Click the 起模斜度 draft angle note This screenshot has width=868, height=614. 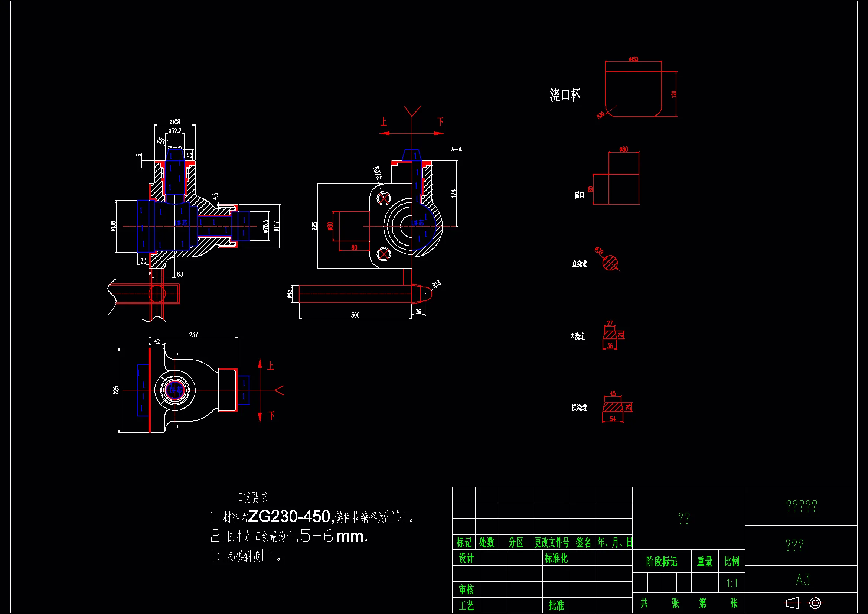point(246,556)
